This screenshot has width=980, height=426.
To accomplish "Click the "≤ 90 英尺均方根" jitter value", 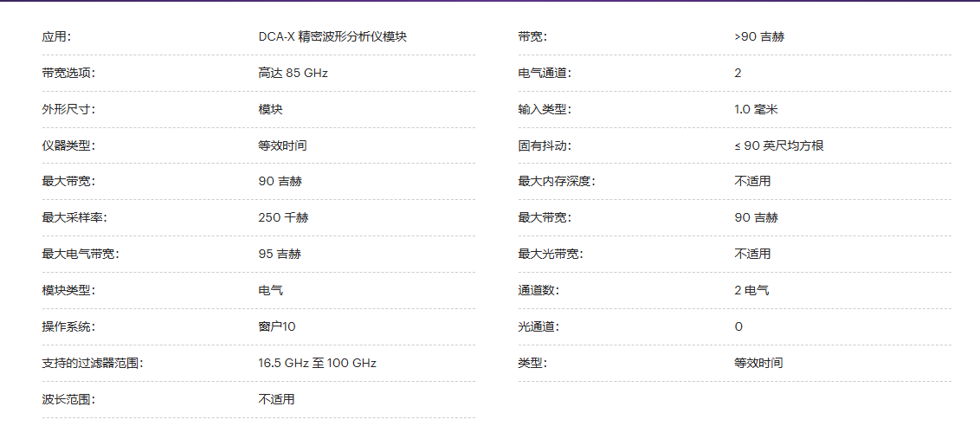I will coord(778,145).
